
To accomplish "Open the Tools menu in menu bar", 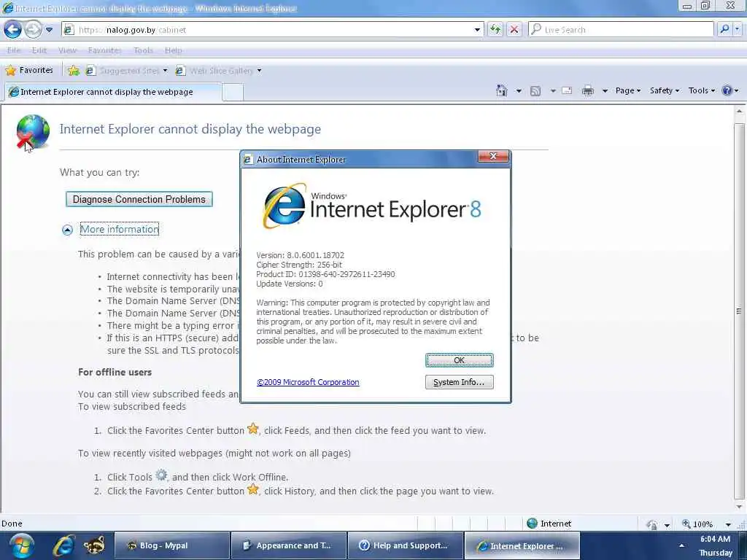I will [144, 50].
